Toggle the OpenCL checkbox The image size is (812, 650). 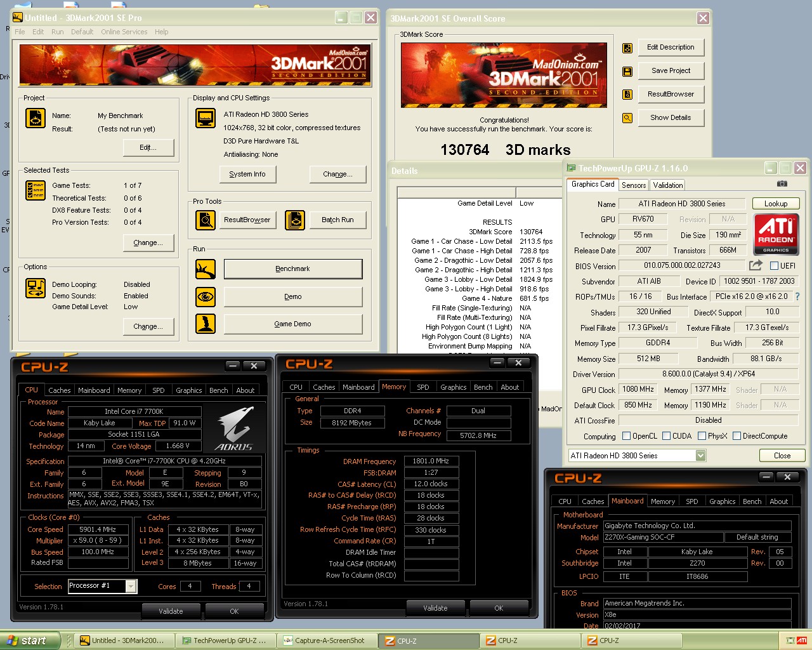pyautogui.click(x=627, y=436)
